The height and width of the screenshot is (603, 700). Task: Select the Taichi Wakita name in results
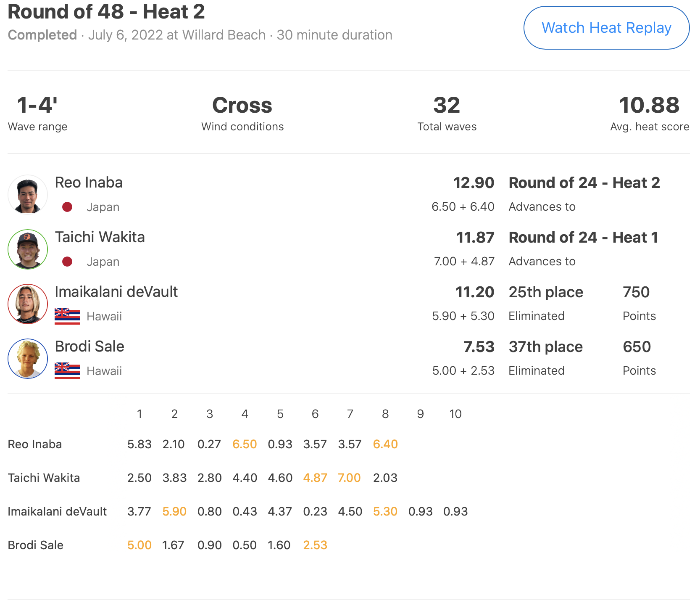pos(100,237)
